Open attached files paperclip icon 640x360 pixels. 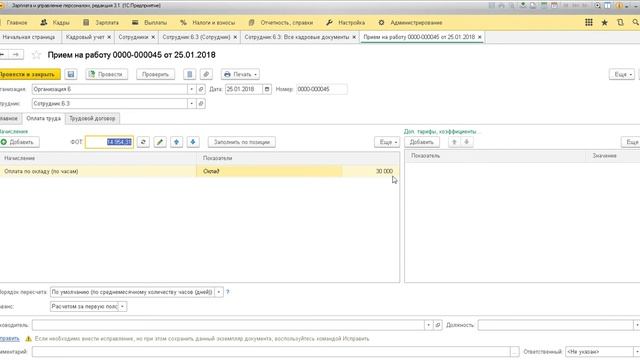(206, 74)
